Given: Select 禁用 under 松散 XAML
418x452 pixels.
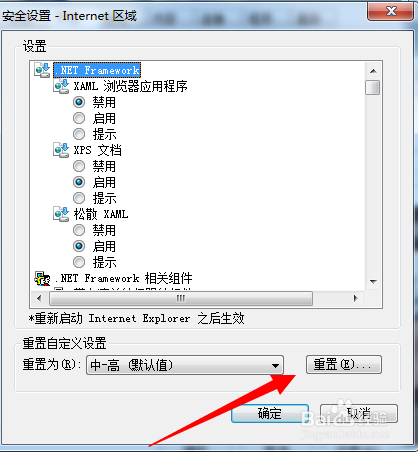Looking at the screenshot, I should (79, 230).
